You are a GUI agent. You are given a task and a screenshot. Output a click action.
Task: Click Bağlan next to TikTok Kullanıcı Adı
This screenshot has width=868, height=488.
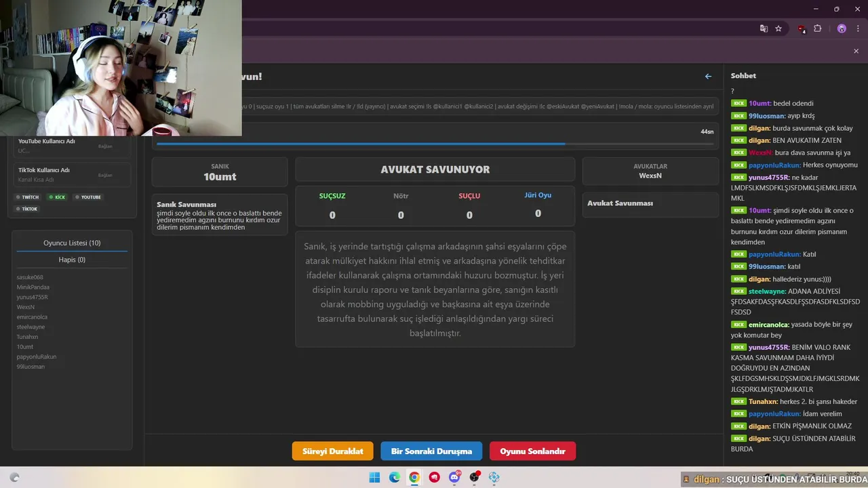point(105,175)
